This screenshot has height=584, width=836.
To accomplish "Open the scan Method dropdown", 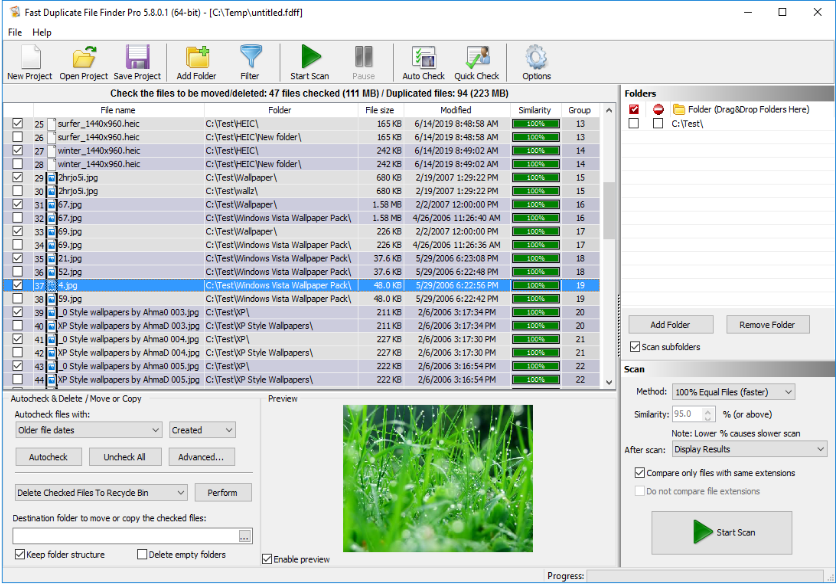I will (734, 392).
